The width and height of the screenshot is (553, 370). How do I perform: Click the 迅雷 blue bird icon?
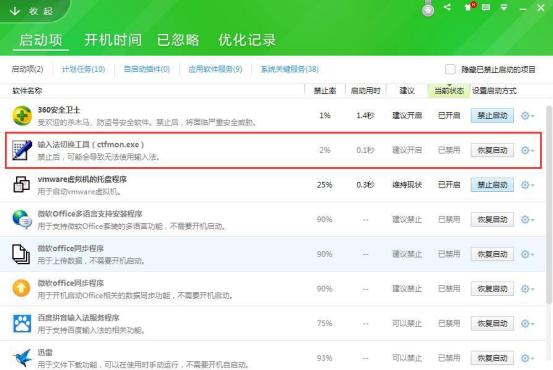pyautogui.click(x=23, y=358)
